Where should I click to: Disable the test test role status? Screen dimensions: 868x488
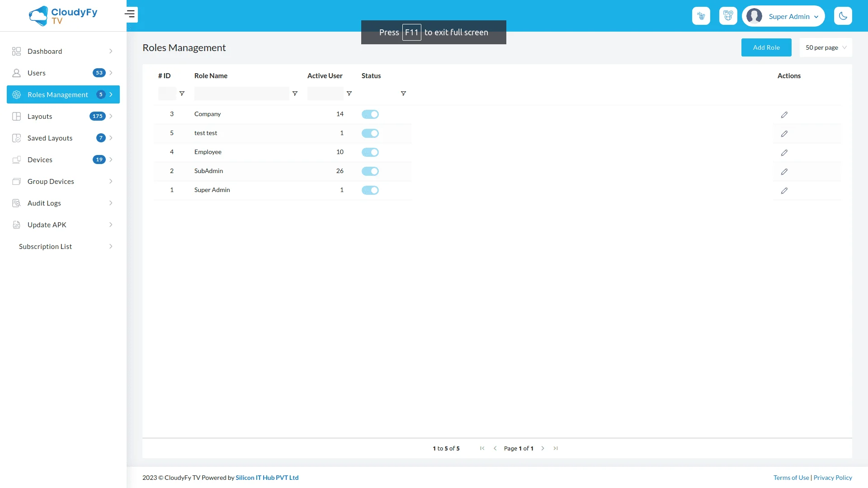click(370, 133)
